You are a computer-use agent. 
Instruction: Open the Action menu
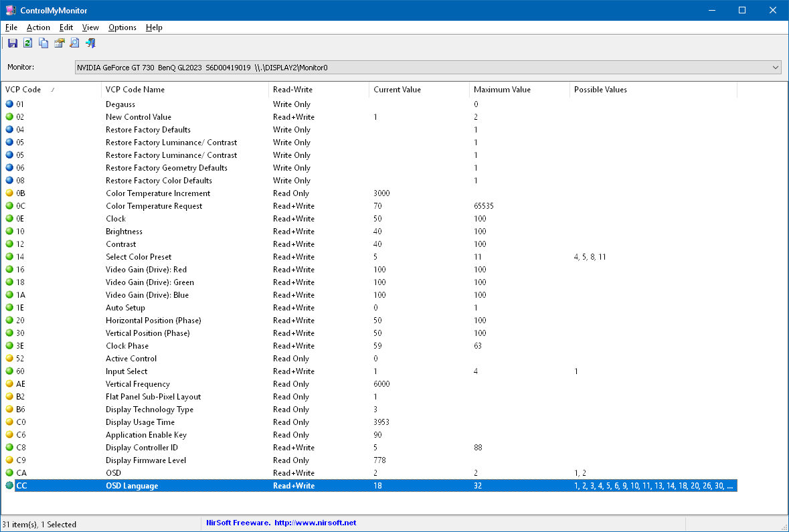[38, 27]
